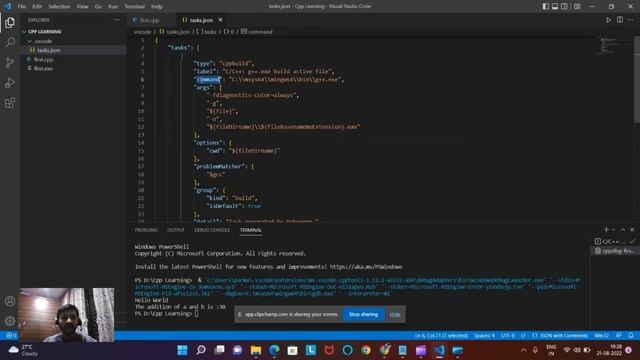Click errors and warnings status item
The height and width of the screenshot is (360, 640).
11,336
